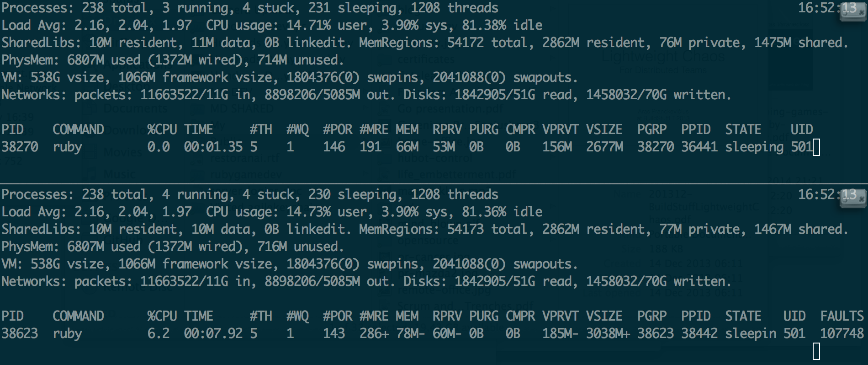The image size is (868, 365).
Task: Click #POR header above the 143 value
Action: 337,316
